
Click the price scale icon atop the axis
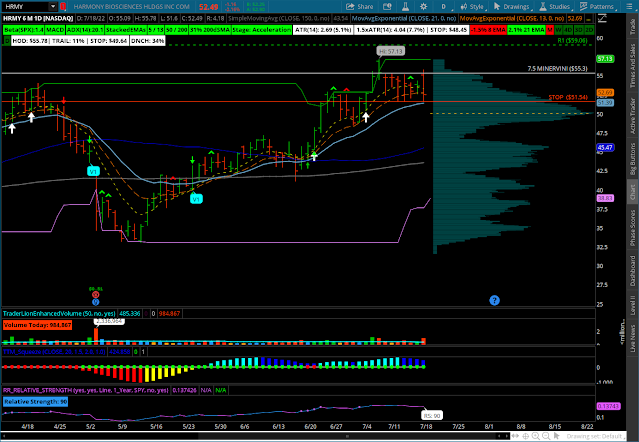coord(602,18)
